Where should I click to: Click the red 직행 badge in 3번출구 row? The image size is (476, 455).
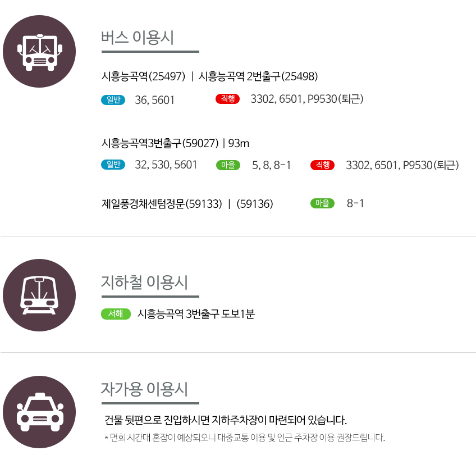(322, 165)
